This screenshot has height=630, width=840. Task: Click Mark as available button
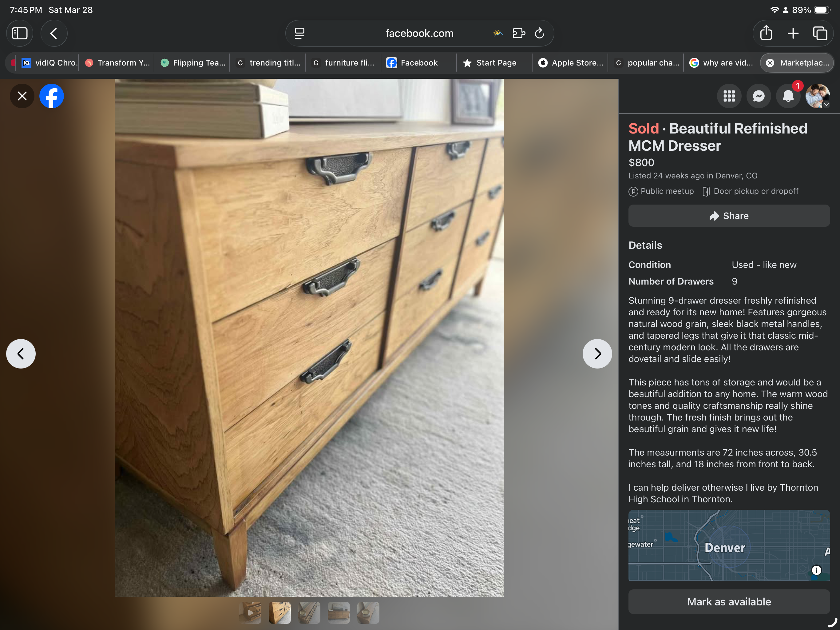(729, 601)
